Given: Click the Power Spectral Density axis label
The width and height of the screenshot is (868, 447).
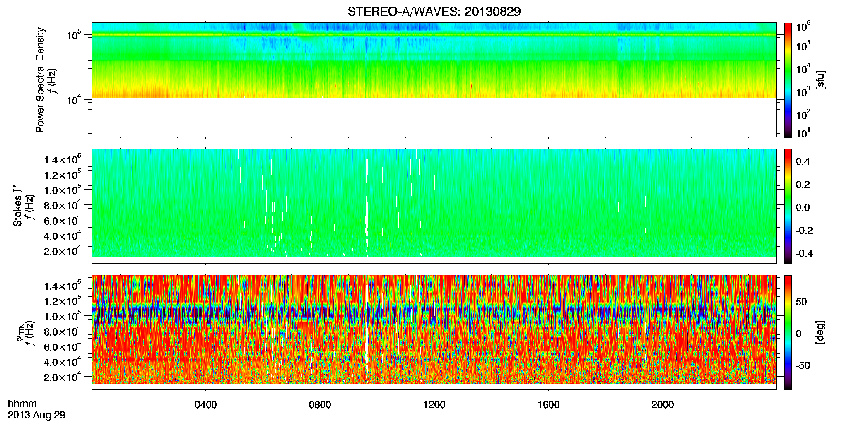Looking at the screenshot, I should tap(40, 80).
